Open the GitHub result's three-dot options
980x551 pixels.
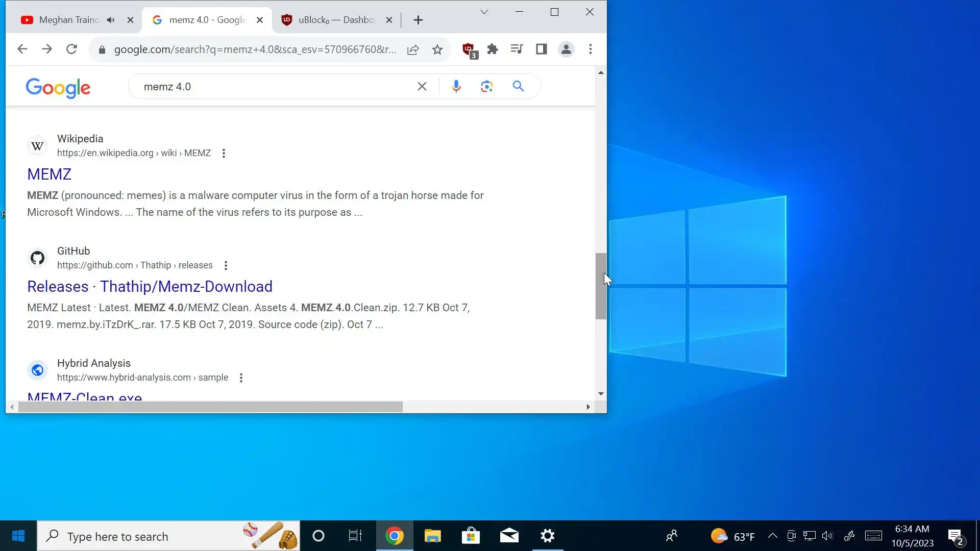(x=226, y=266)
